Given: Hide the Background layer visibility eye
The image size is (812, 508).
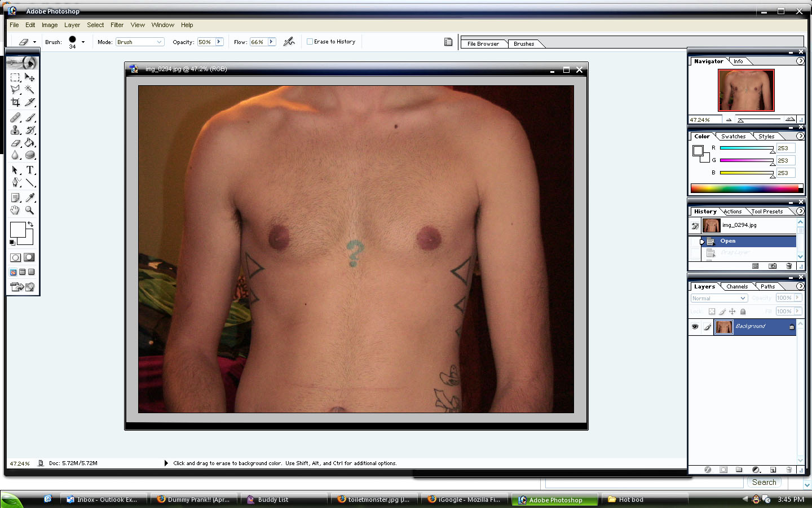Looking at the screenshot, I should (x=695, y=326).
